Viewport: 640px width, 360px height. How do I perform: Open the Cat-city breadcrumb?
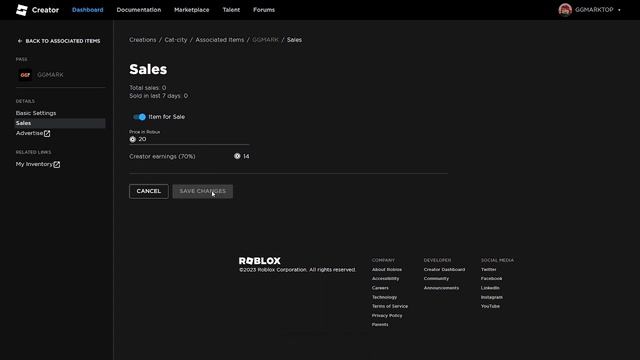point(176,40)
